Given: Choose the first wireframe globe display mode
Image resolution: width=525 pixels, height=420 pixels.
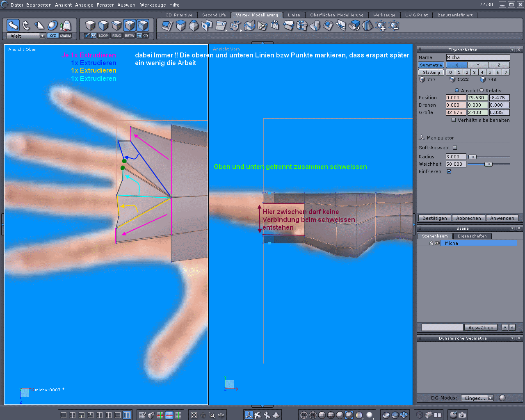Looking at the screenshot, I should click(304, 415).
